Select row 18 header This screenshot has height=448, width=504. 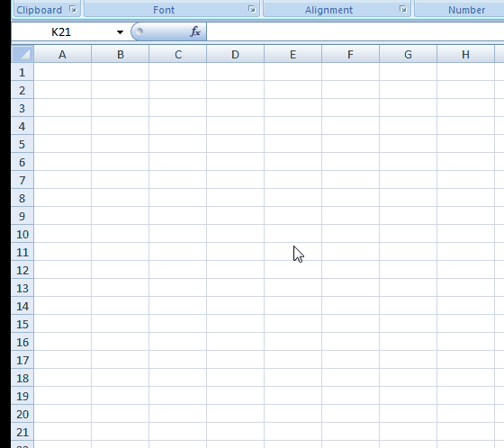click(22, 378)
